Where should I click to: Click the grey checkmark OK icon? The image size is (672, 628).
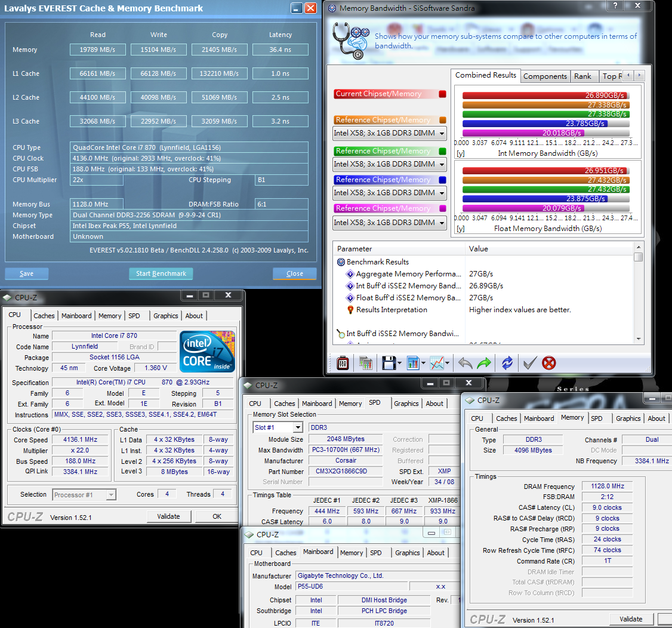point(529,363)
